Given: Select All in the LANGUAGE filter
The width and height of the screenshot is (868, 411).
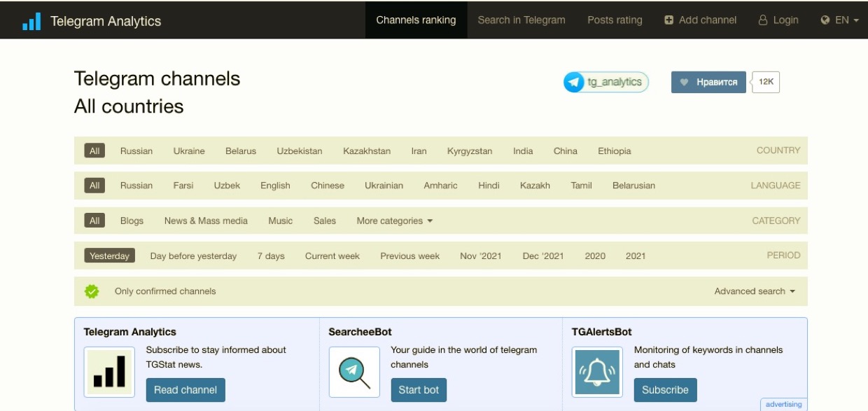Looking at the screenshot, I should (x=94, y=186).
